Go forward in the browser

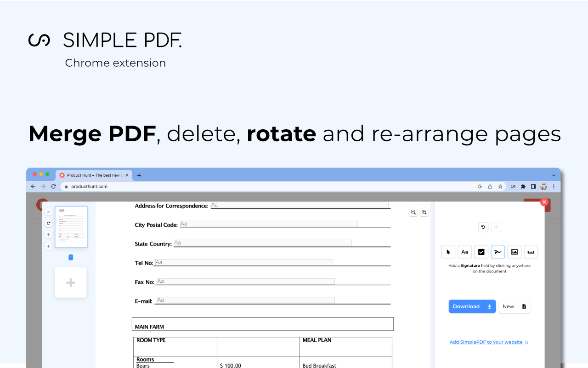(x=43, y=186)
